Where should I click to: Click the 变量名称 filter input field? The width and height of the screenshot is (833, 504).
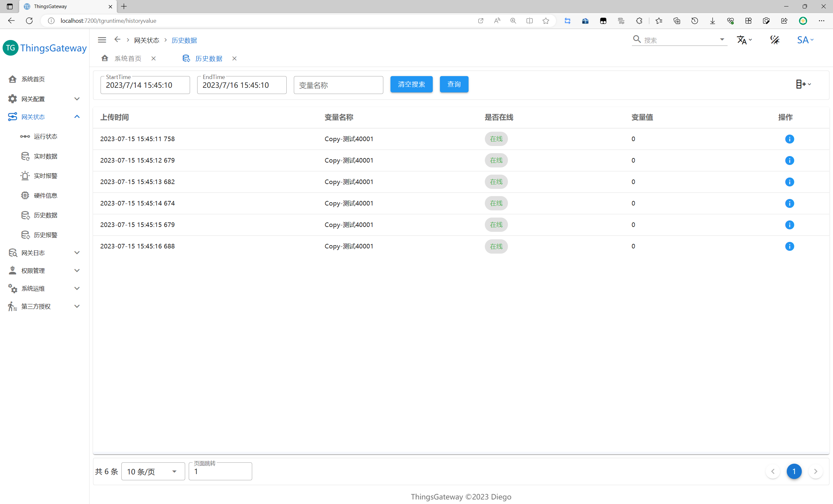coord(338,85)
